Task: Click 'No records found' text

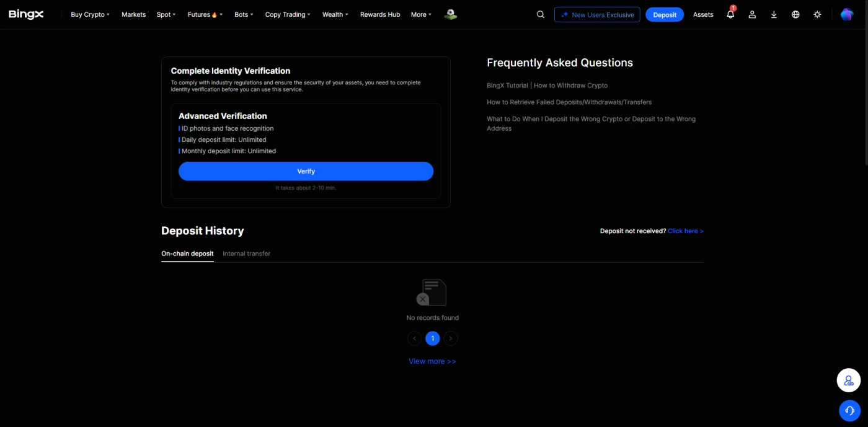Action: [x=433, y=318]
